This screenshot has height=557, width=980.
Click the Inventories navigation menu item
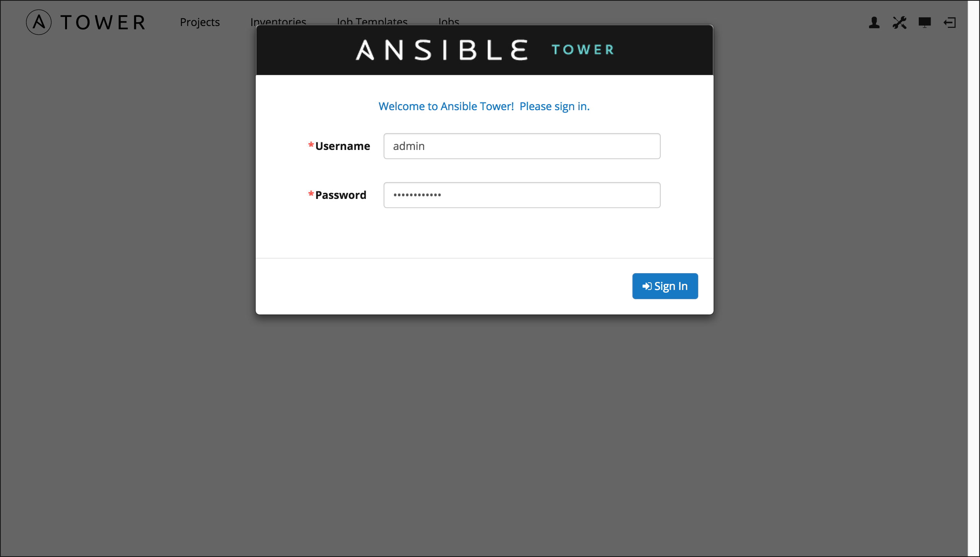click(x=278, y=22)
